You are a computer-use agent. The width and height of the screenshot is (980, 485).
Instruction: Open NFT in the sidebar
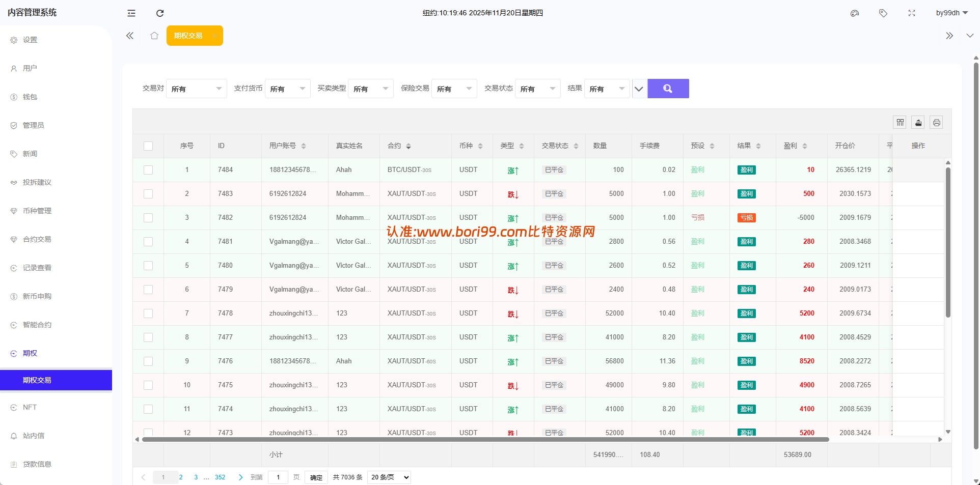coord(56,407)
